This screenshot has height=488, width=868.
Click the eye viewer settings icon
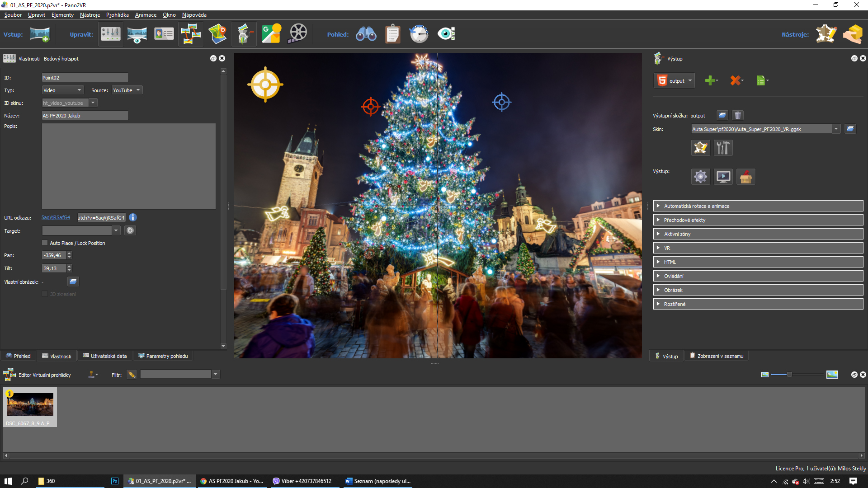(x=446, y=34)
